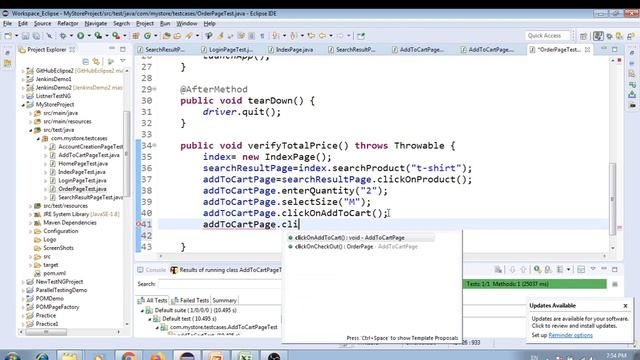Collapse the fold marker at line 29
640x360 pixels.
coord(155,89)
